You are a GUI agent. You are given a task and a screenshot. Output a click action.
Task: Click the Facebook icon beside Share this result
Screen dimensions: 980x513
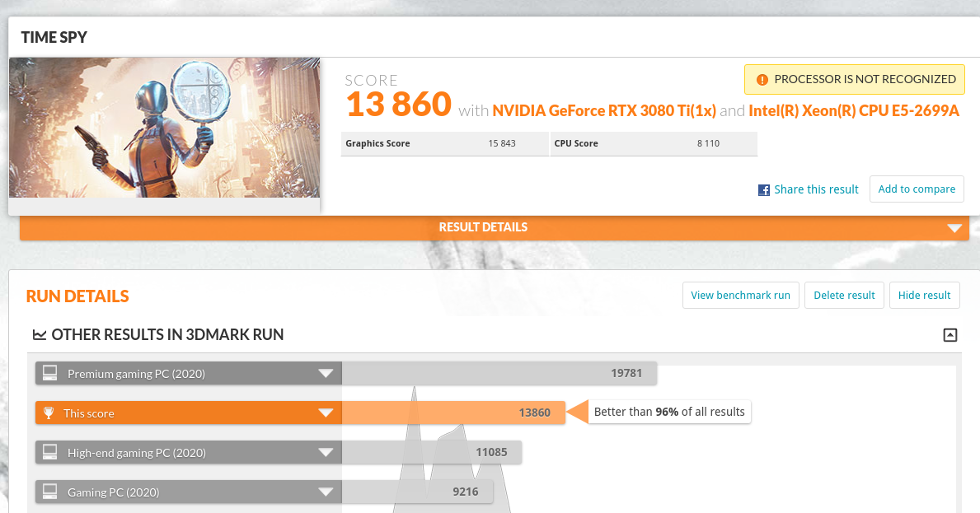coord(764,190)
